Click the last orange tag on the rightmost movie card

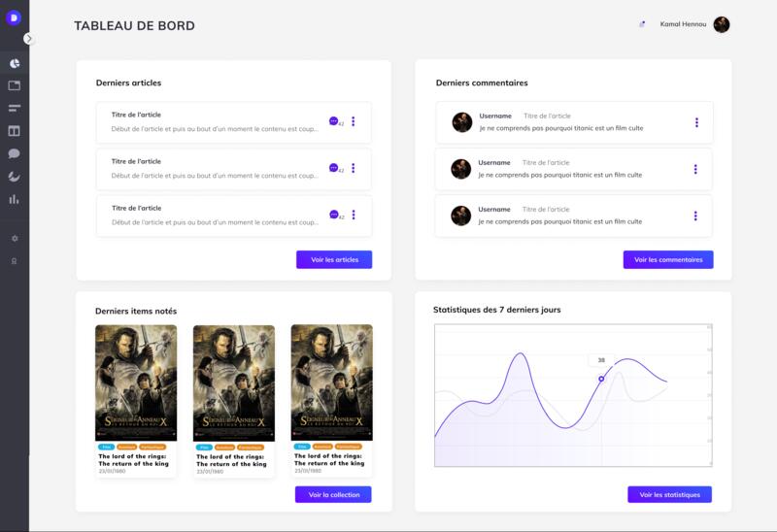[349, 447]
